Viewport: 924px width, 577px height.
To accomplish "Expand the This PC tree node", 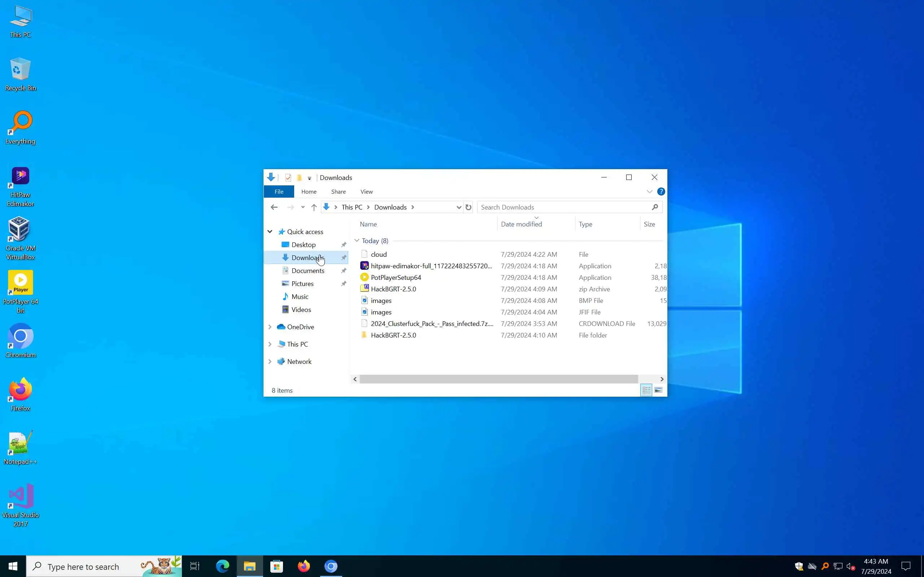I will click(270, 344).
